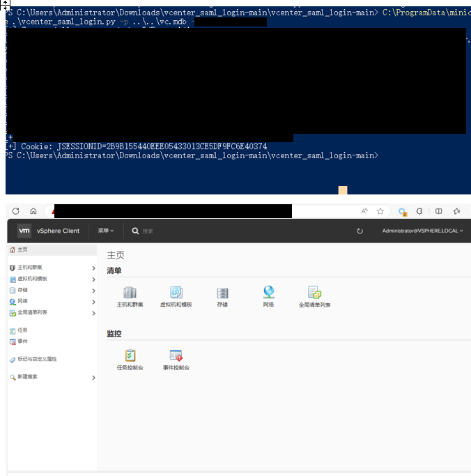Expand 新建搜索 sidebar arrow
This screenshot has width=471, height=476.
tap(93, 377)
